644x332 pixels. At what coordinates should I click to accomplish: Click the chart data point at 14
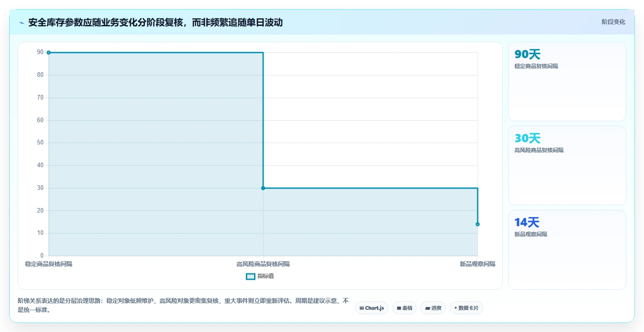478,224
